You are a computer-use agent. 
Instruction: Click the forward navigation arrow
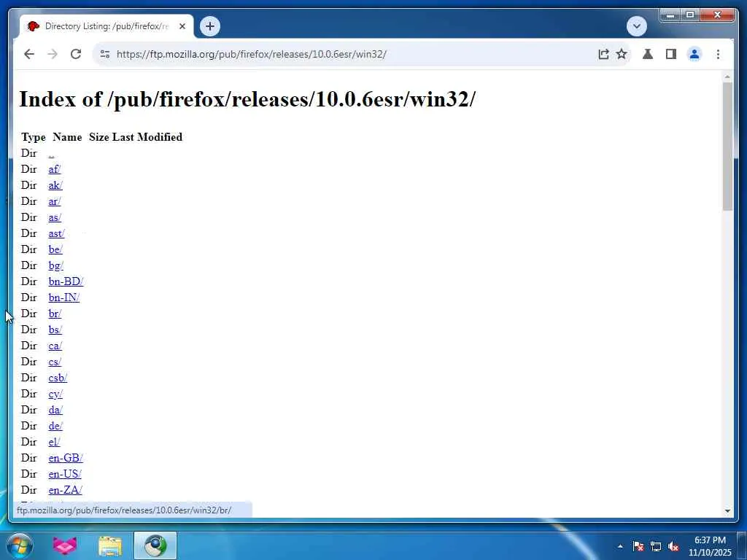point(53,54)
